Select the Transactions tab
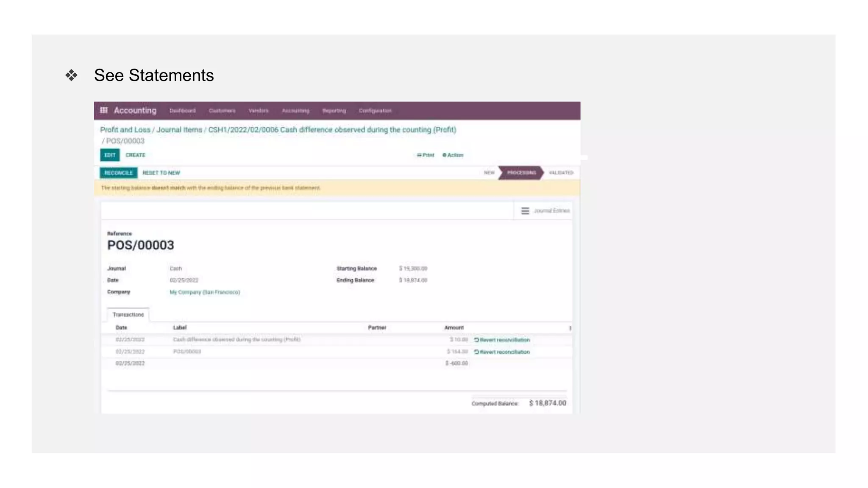 pos(128,315)
